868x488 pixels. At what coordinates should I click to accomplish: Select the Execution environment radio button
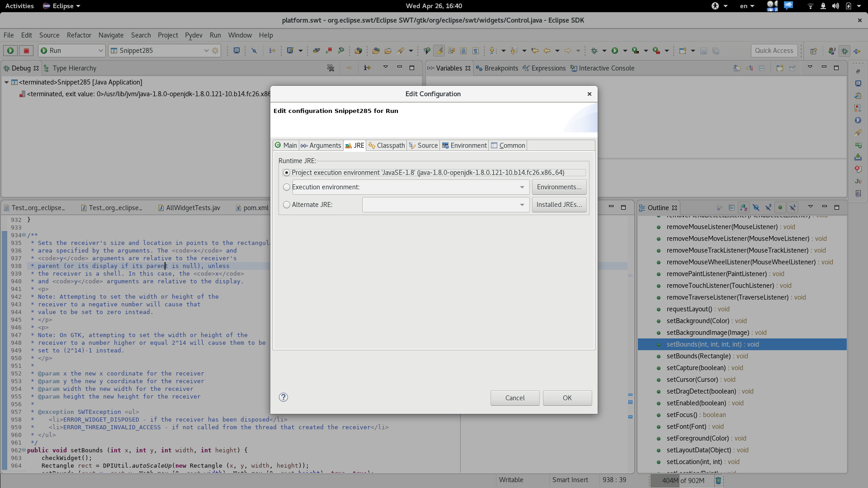click(287, 187)
